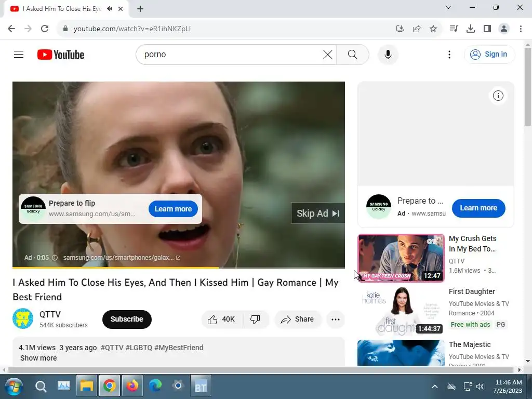Screen dimensions: 532x399
Task: Open the QTTV channel avatar
Action: pyautogui.click(x=23, y=318)
